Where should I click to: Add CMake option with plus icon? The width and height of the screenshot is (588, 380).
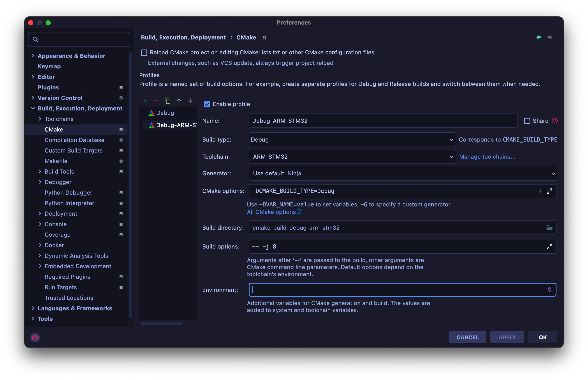540,191
